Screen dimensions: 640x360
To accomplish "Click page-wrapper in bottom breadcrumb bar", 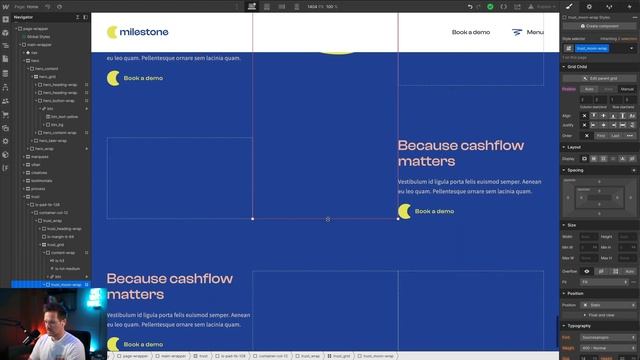I will 132,356.
